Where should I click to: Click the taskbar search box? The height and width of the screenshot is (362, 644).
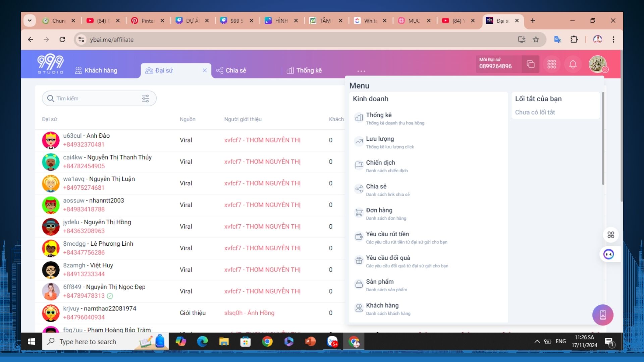(x=105, y=342)
